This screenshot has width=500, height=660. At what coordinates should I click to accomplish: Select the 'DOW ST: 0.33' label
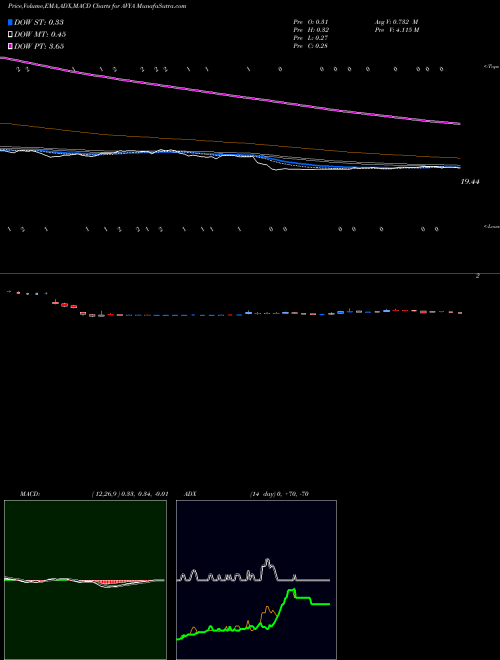click(x=39, y=23)
